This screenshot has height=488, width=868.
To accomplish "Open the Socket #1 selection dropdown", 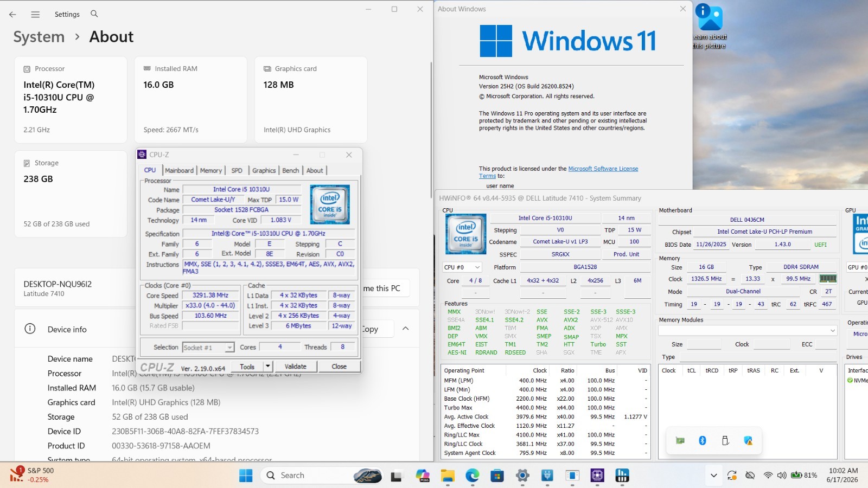I will click(208, 347).
